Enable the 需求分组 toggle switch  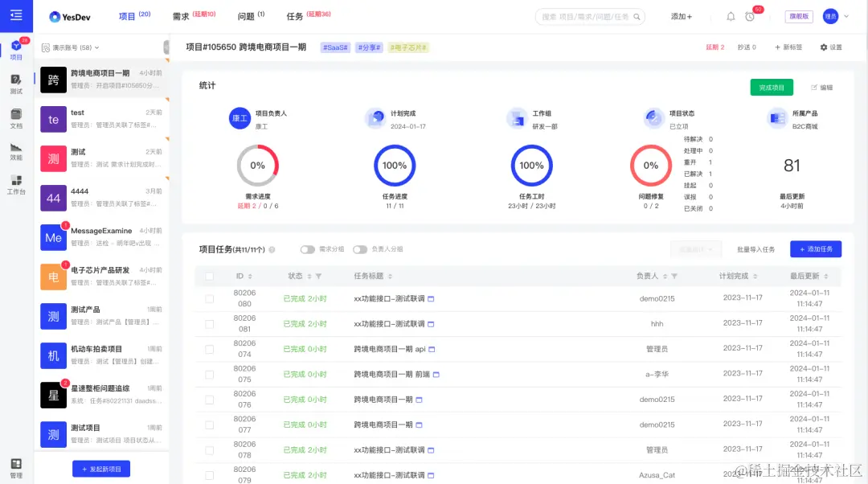pos(307,250)
